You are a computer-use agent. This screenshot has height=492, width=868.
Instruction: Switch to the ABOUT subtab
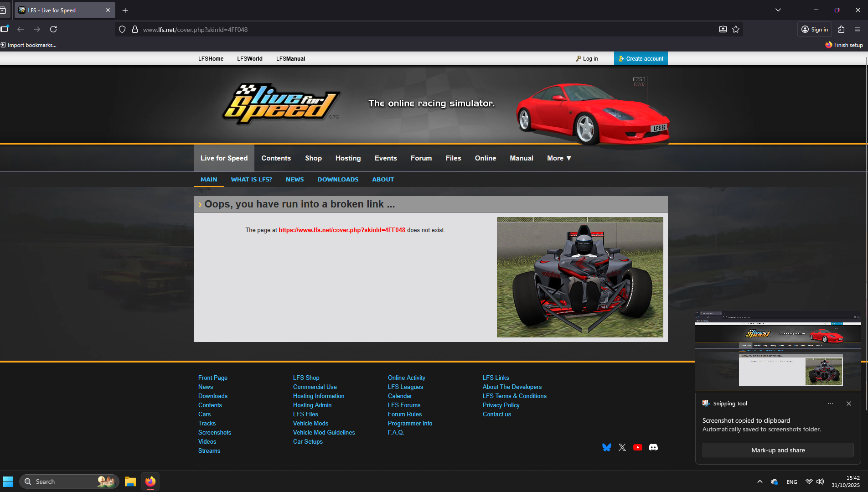tap(383, 180)
